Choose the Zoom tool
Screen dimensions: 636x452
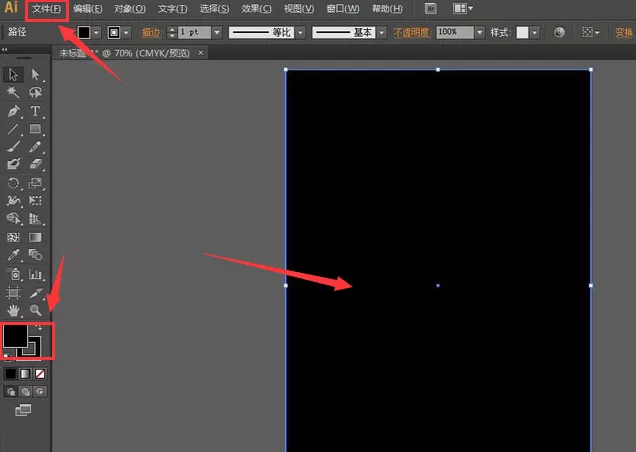click(x=35, y=310)
